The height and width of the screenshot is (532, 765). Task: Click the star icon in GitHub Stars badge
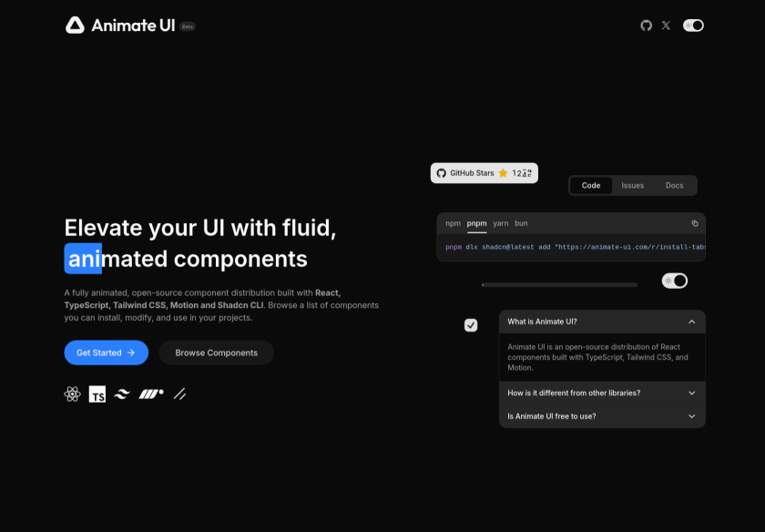pyautogui.click(x=503, y=173)
